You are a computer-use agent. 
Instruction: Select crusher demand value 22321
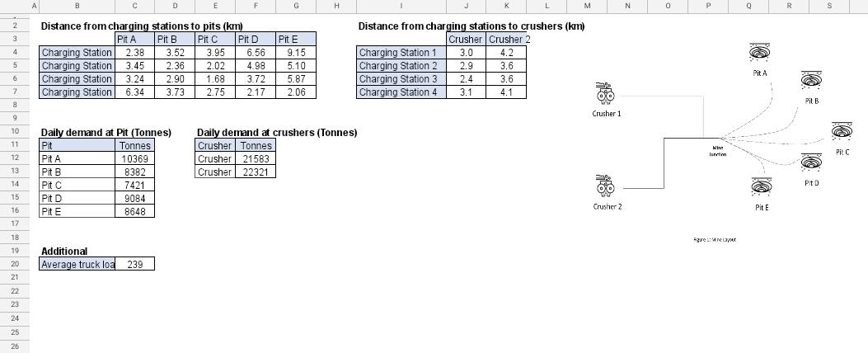(256, 172)
